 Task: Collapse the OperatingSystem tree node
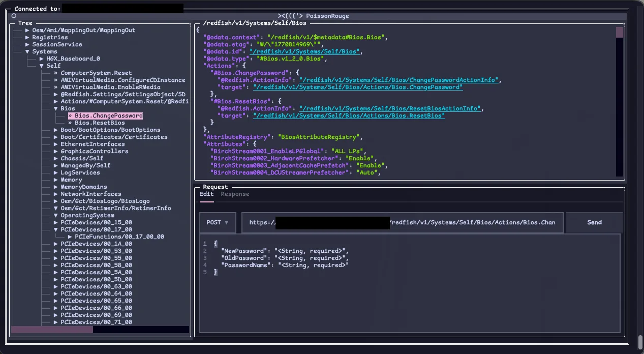(x=56, y=215)
